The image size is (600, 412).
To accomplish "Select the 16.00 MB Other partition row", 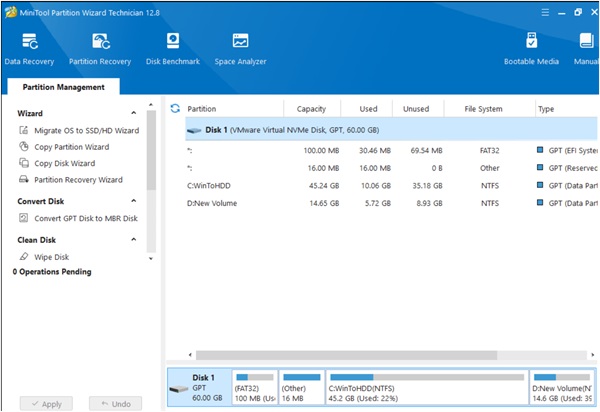I will (x=391, y=168).
